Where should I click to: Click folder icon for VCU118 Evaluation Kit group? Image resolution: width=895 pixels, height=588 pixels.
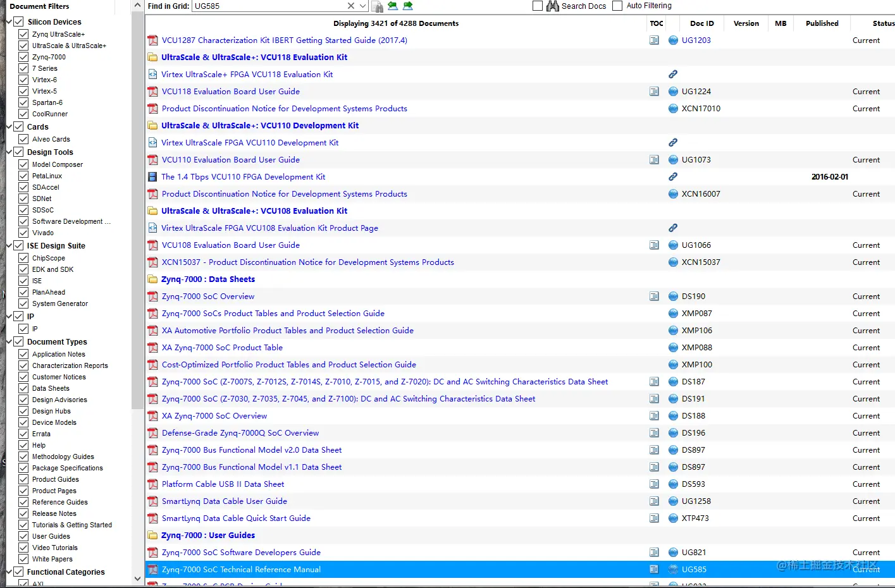pos(152,58)
